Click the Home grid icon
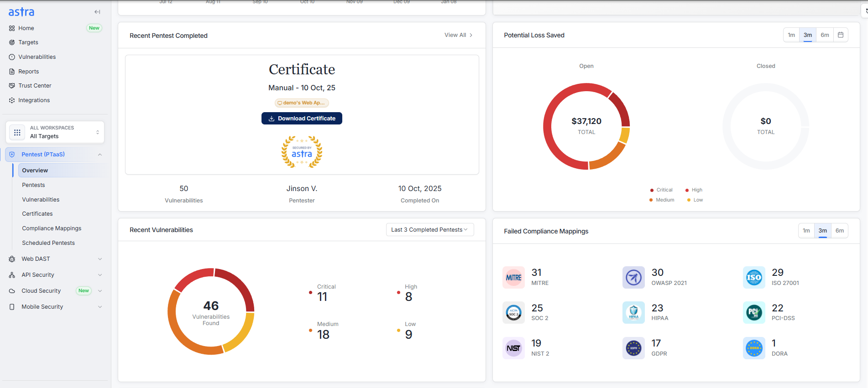This screenshot has width=868, height=388. pyautogui.click(x=12, y=28)
